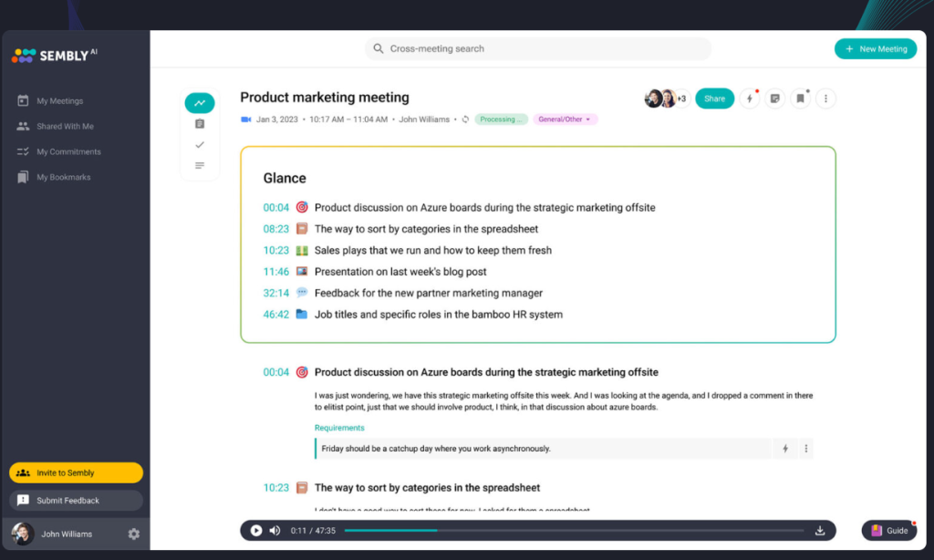Jump to 11:46 Presentation timestamp
This screenshot has height=560, width=934.
[275, 272]
